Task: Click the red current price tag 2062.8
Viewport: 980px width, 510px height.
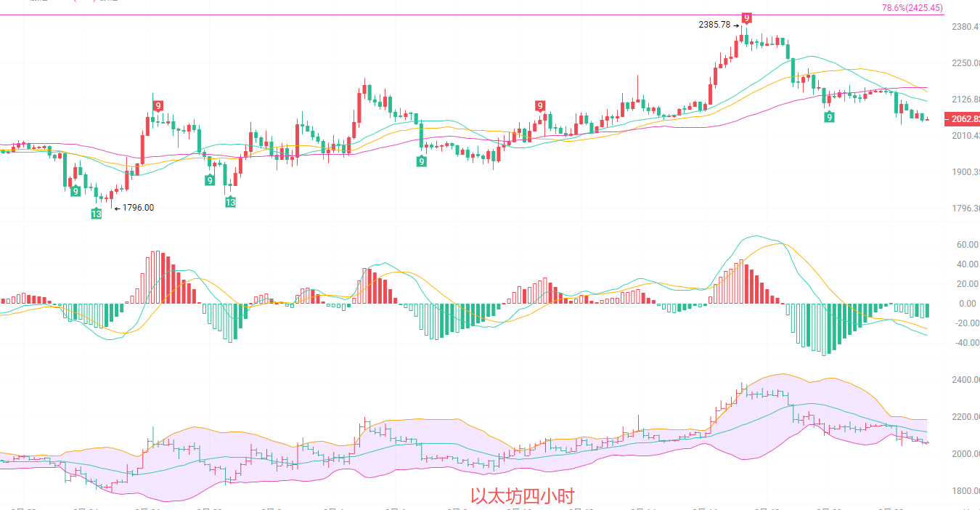Action: coord(961,118)
